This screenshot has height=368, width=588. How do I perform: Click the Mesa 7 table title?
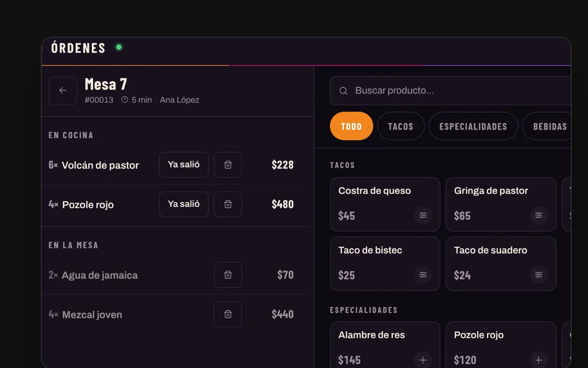[106, 85]
